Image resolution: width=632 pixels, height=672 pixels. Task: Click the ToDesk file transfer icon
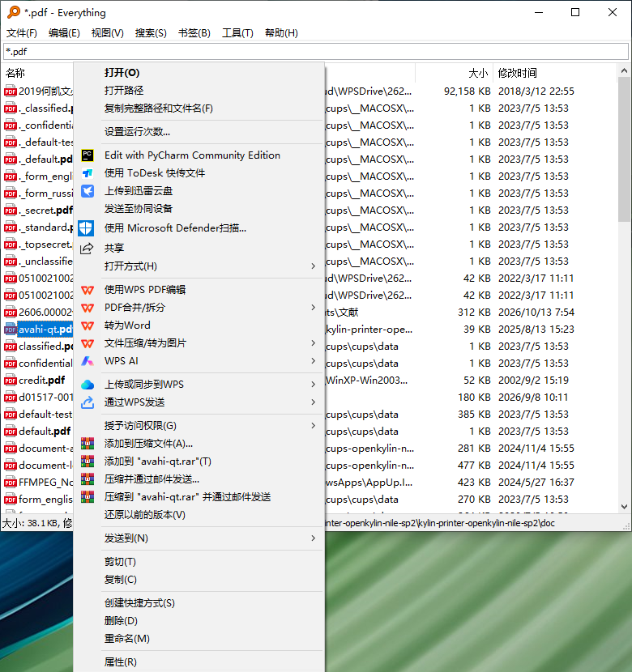click(88, 173)
